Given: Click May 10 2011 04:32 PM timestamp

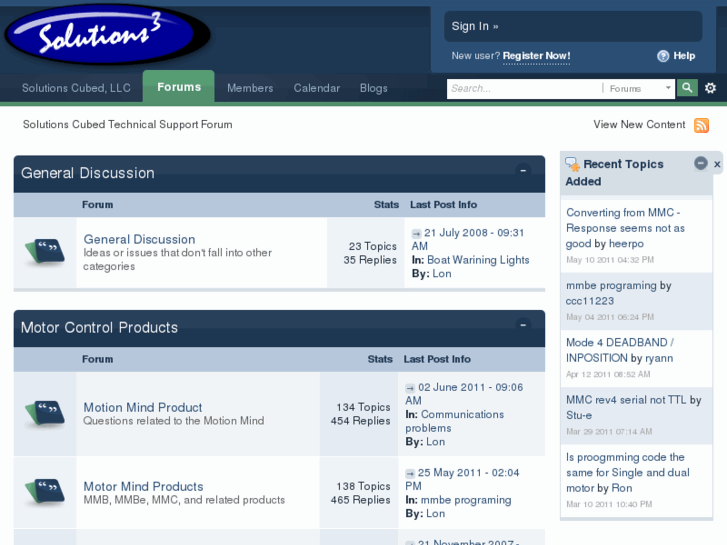Looking at the screenshot, I should [610, 260].
